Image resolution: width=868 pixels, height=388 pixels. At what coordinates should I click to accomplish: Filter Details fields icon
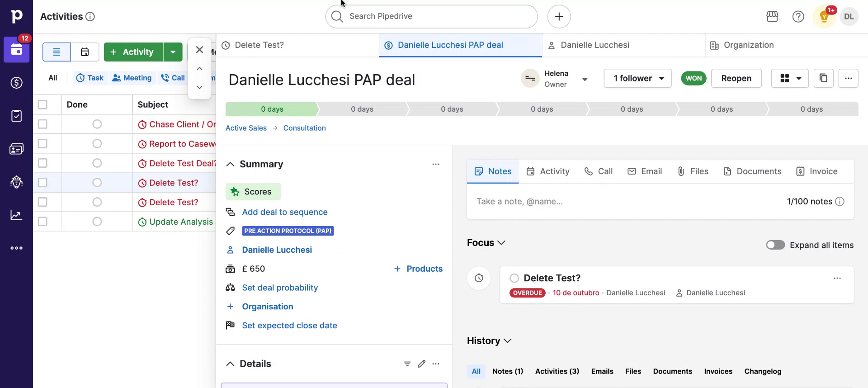(407, 364)
